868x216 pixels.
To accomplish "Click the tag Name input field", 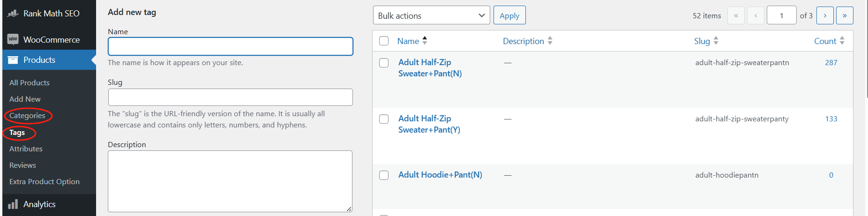I will (230, 46).
